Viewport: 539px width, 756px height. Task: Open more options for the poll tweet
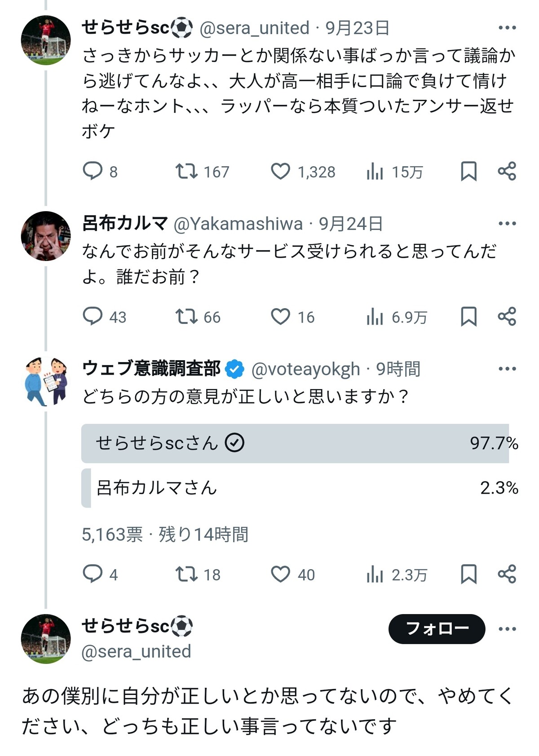tap(507, 369)
